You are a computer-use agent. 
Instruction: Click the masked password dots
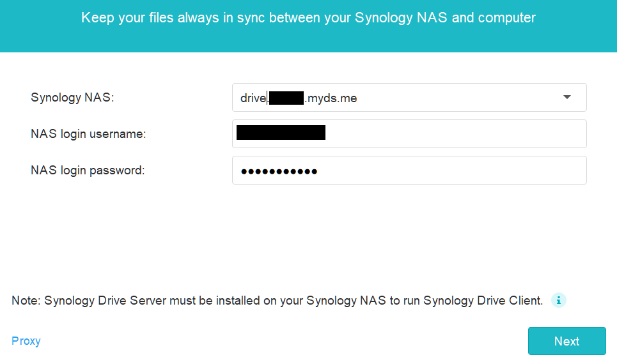[279, 171]
